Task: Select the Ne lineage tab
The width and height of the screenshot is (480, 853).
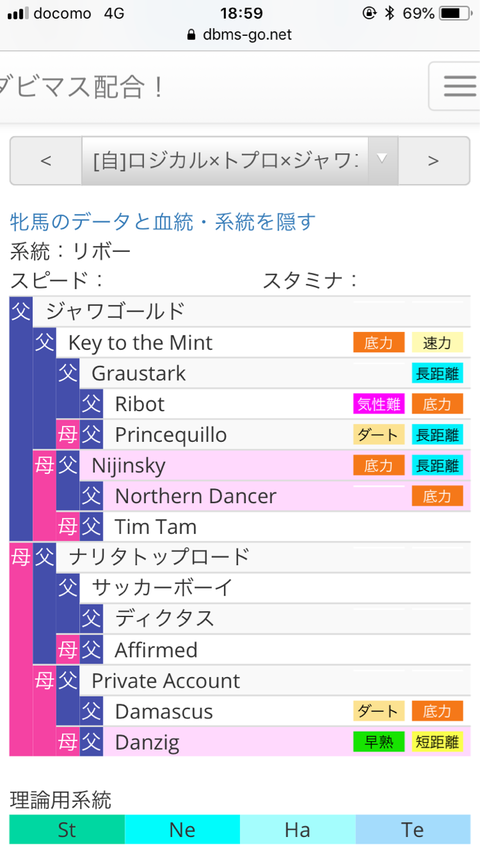Action: 182,830
